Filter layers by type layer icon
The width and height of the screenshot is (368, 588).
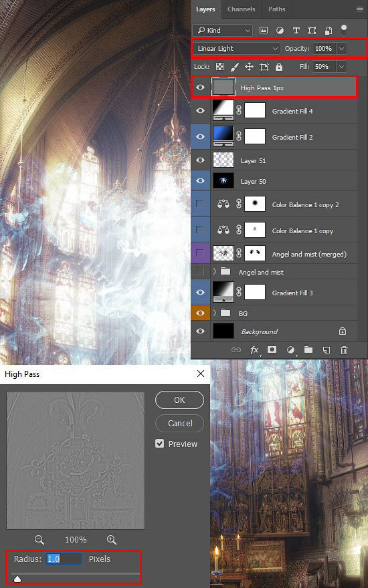[x=296, y=31]
